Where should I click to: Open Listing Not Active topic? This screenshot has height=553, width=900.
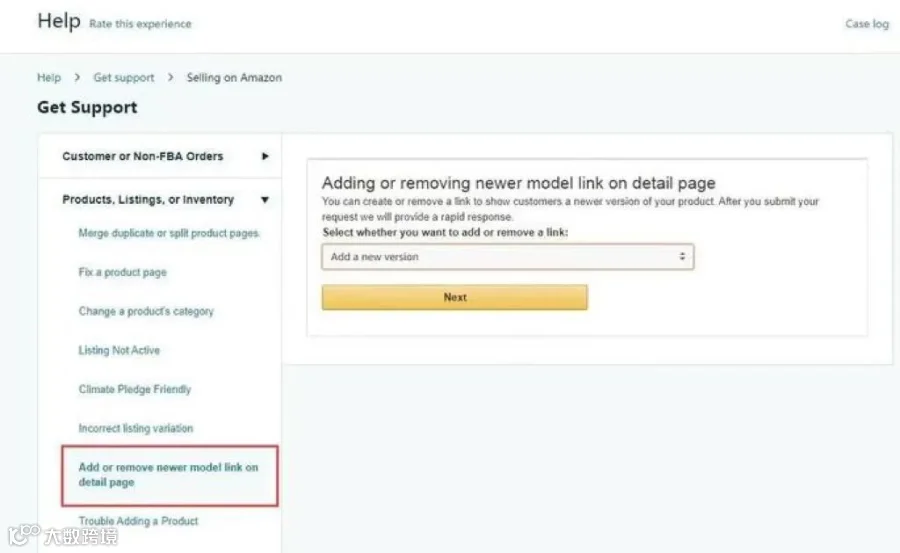tap(119, 350)
